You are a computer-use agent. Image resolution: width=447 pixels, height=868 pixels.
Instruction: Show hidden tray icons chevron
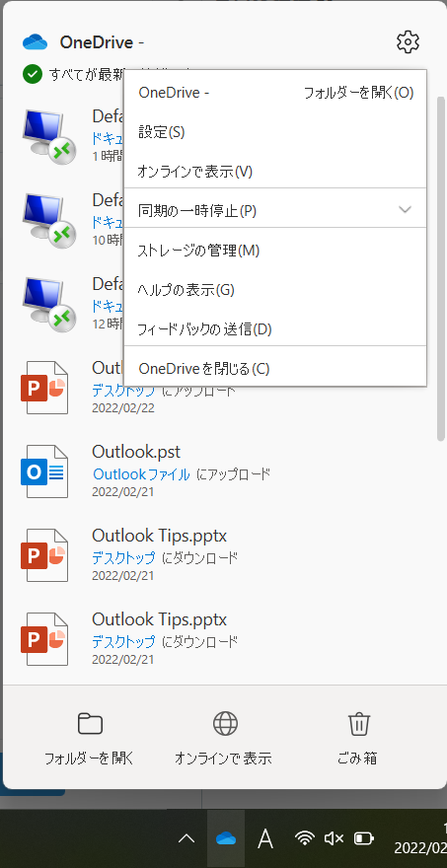(186, 839)
